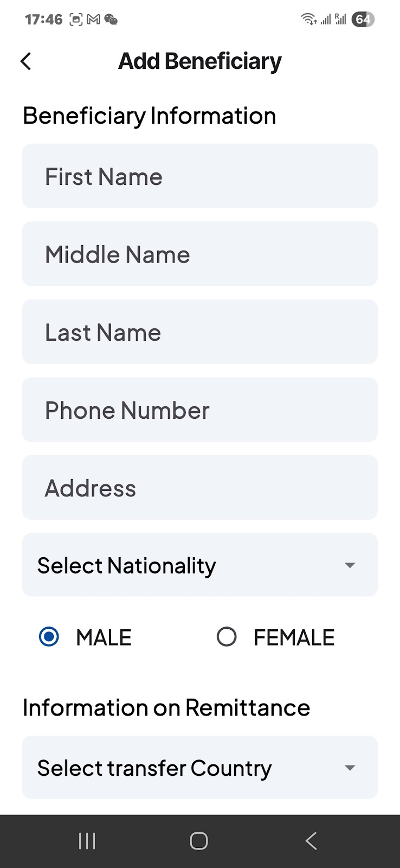This screenshot has width=400, height=868.
Task: Open the Select transfer Country dropdown
Action: 199,768
